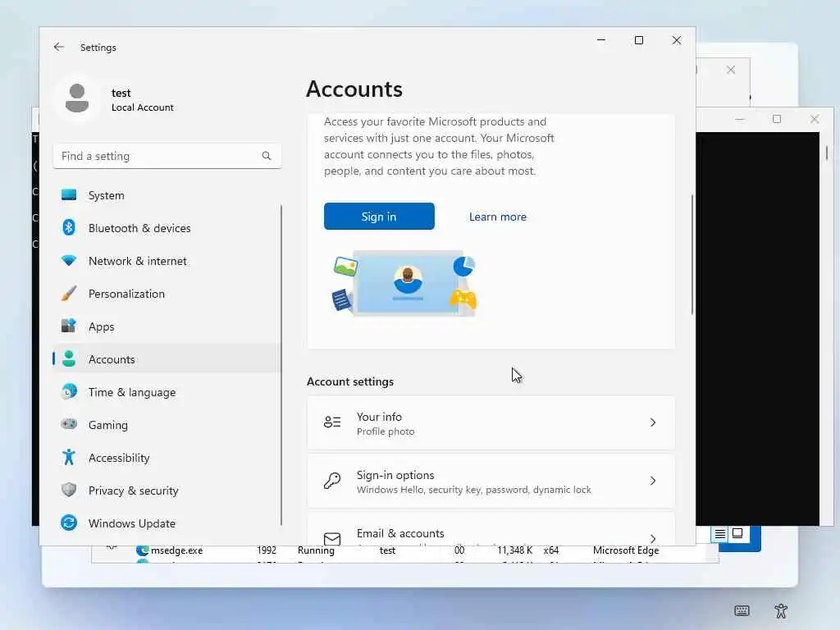Image resolution: width=840 pixels, height=630 pixels.
Task: Open the Privacy & security category label
Action: [134, 491]
